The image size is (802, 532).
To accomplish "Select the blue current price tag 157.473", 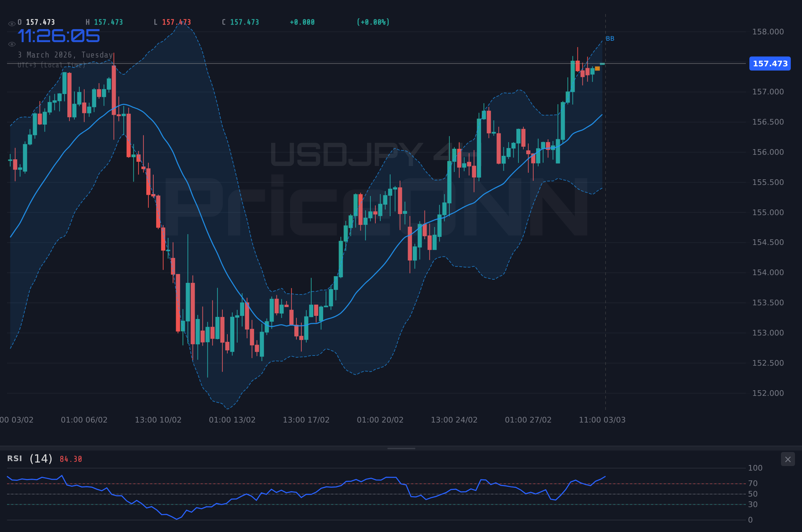I will point(770,64).
